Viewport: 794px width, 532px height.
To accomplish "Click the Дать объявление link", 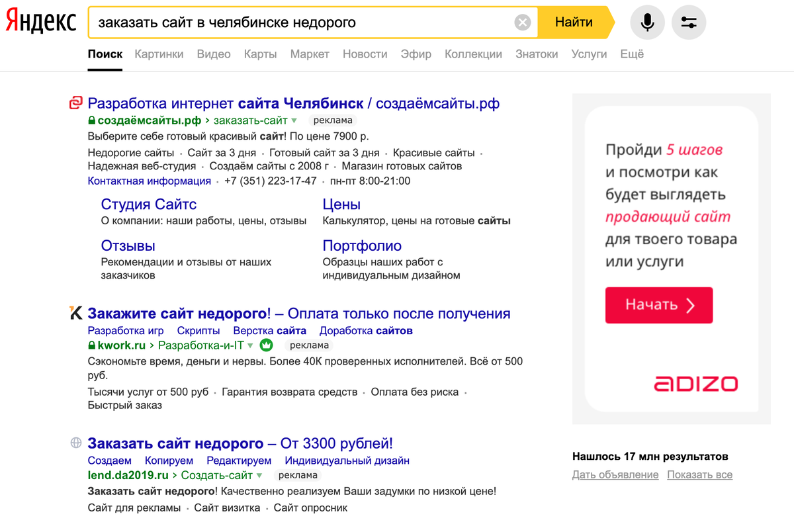I will point(615,474).
